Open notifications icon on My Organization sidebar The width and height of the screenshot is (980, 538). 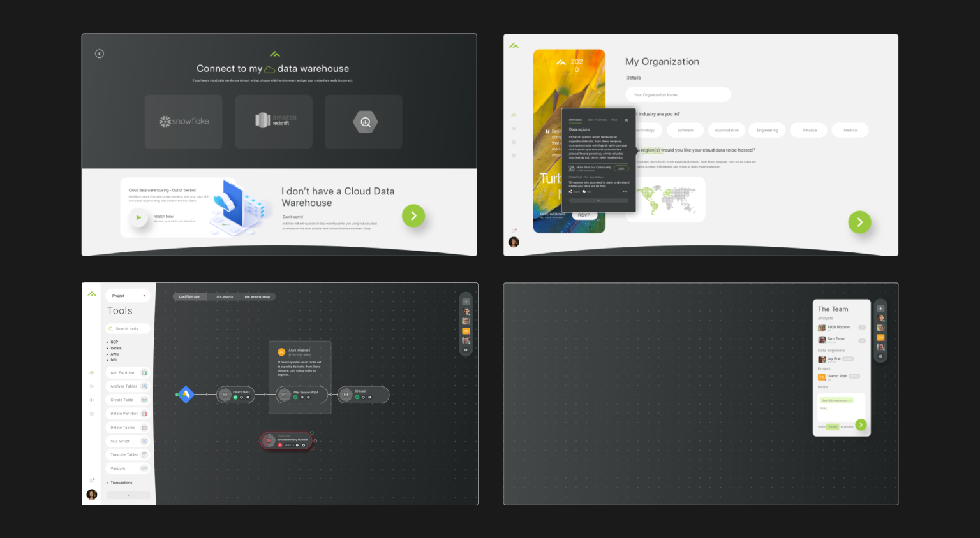tap(514, 230)
